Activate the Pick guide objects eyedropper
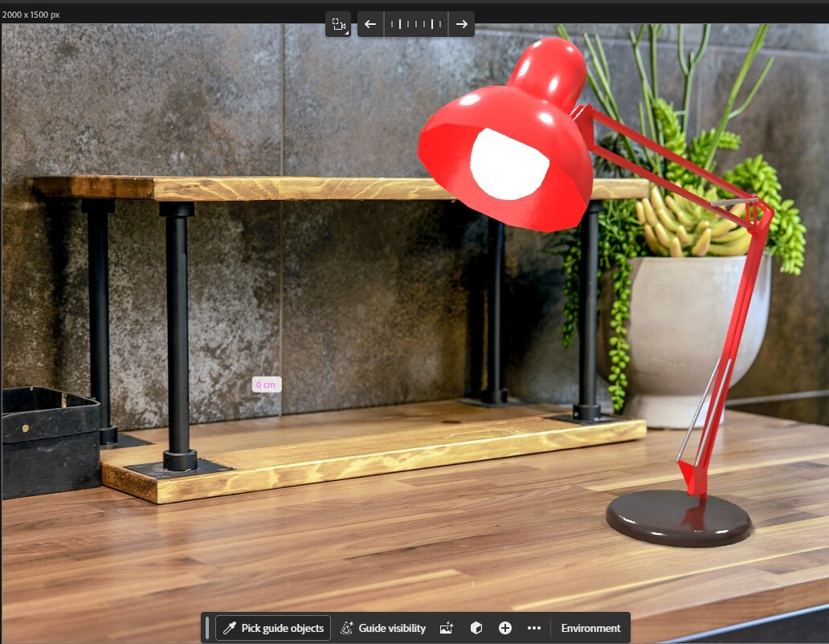 click(x=273, y=628)
